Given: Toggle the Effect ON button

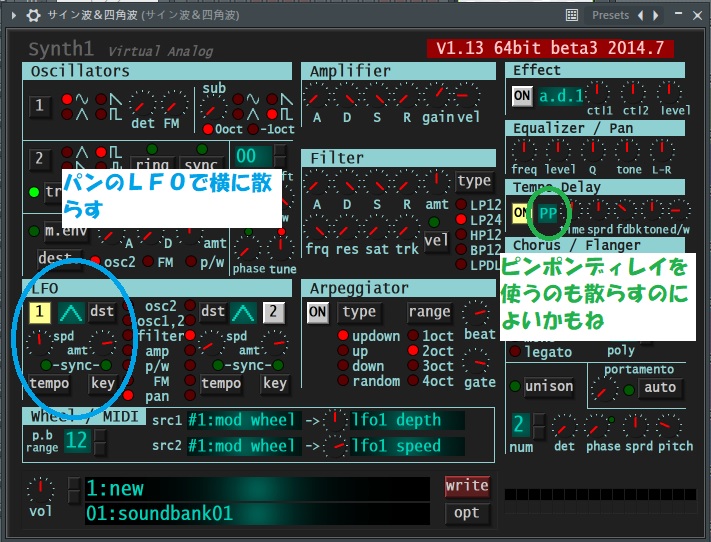Looking at the screenshot, I should pos(522,96).
